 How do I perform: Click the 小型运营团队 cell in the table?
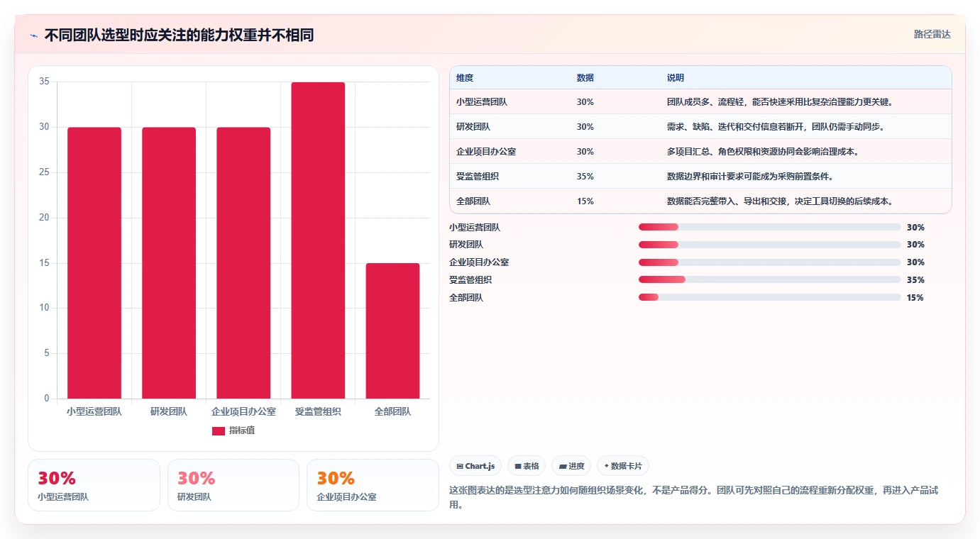pos(482,102)
